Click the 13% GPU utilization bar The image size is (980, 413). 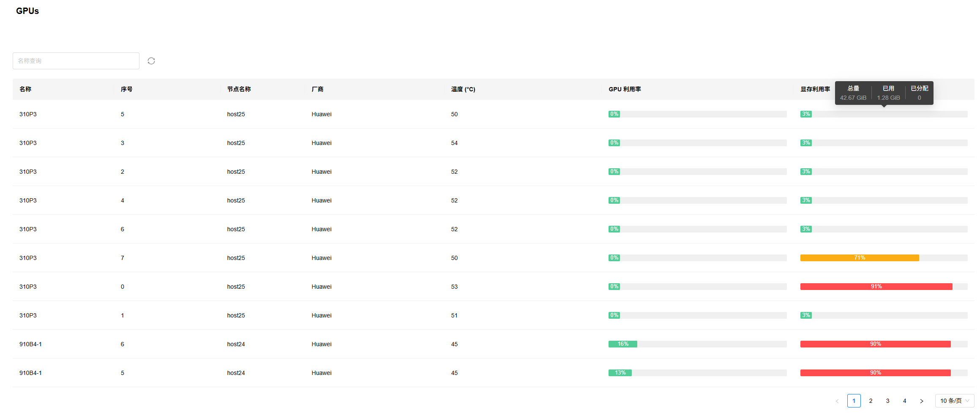(x=620, y=373)
